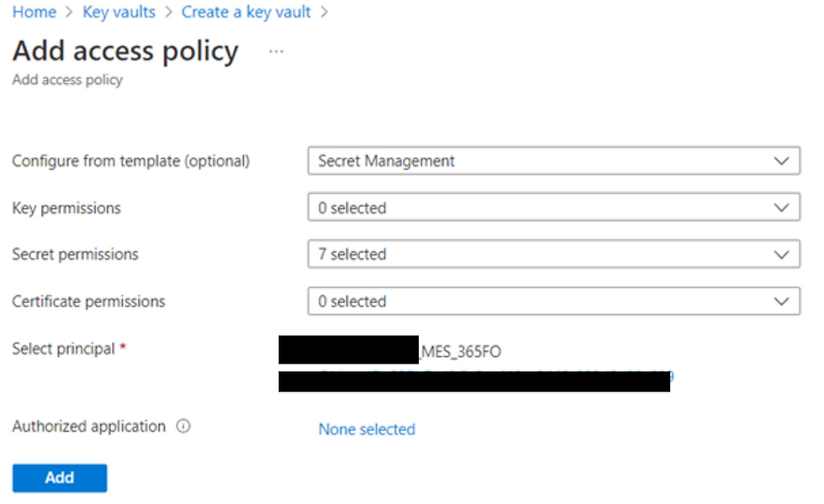Viewport: 824px width, 504px height.
Task: Open the ellipsis more options menu
Action: click(x=276, y=51)
